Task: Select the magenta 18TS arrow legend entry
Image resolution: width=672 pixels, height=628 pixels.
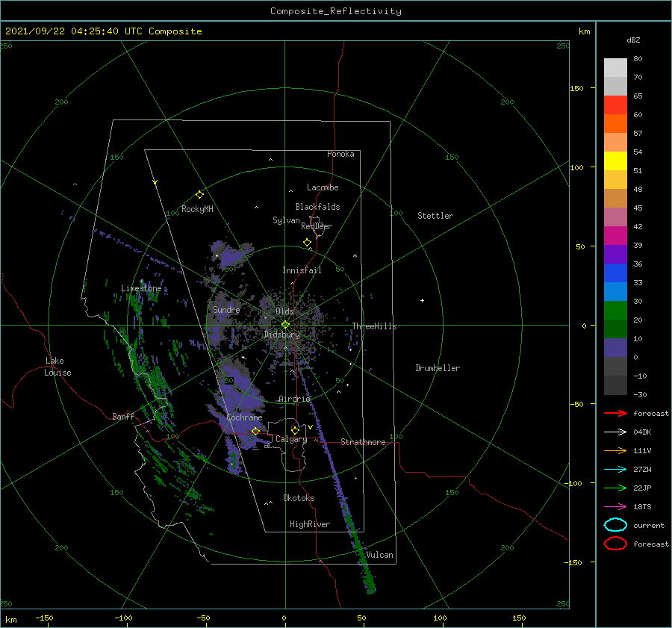Action: (x=615, y=507)
